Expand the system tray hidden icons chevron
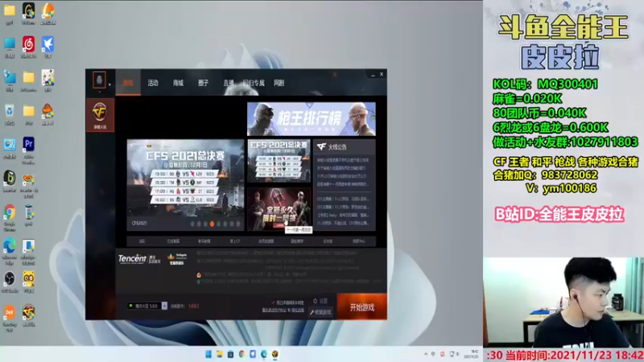The image size is (644, 362). pos(426,354)
